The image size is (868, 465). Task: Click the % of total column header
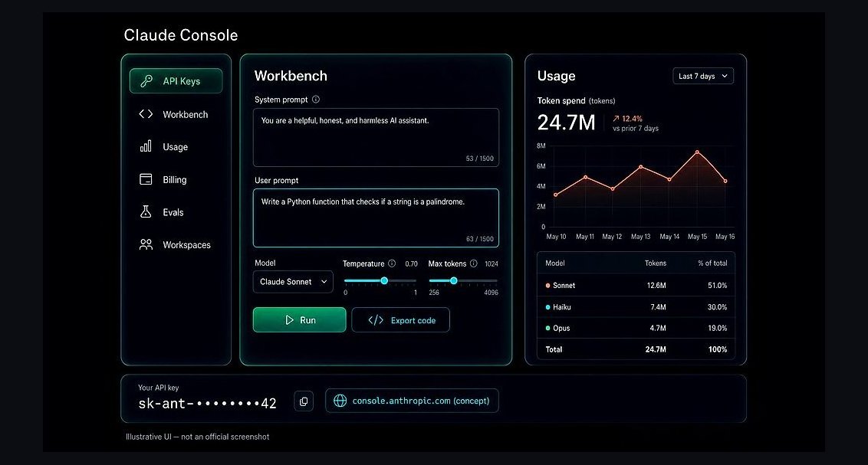[712, 264]
